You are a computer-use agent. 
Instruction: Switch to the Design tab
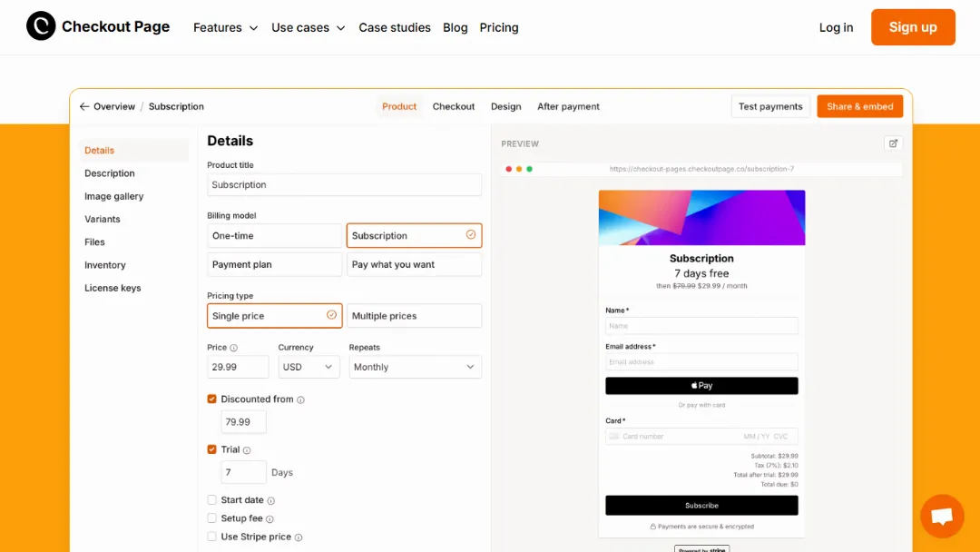coord(505,106)
